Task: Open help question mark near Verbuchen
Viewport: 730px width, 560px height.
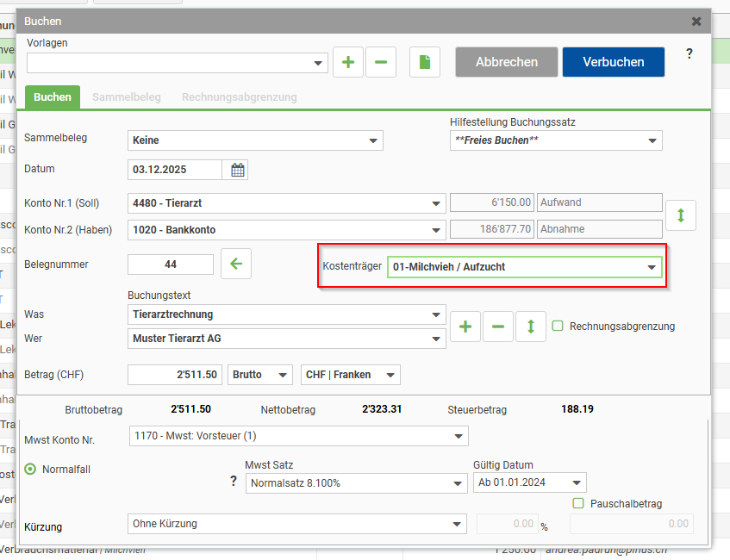Action: [689, 54]
